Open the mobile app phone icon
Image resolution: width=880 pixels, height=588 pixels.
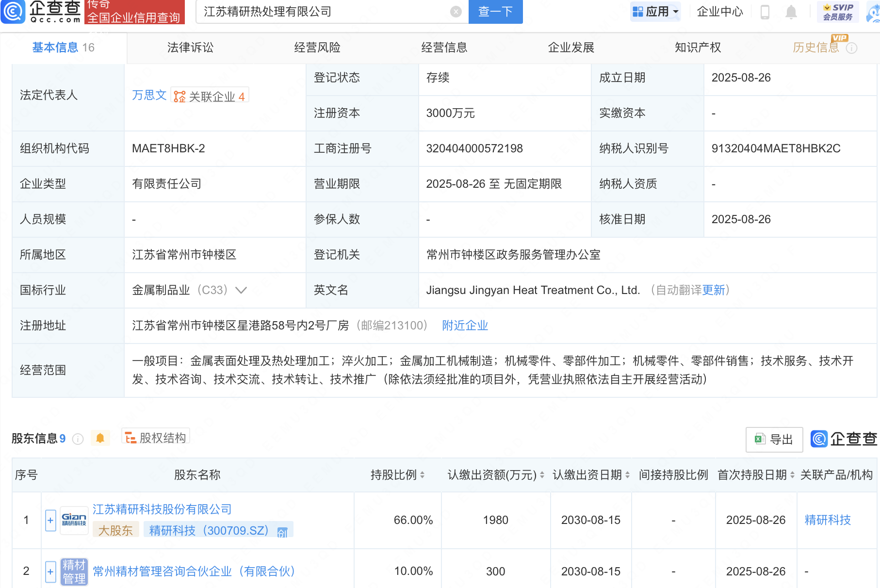[765, 12]
